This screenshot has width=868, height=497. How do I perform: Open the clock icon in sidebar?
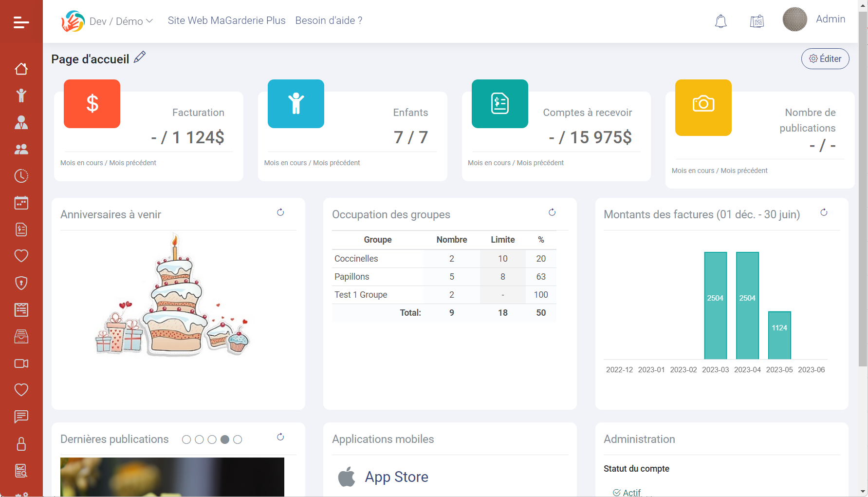(x=21, y=176)
